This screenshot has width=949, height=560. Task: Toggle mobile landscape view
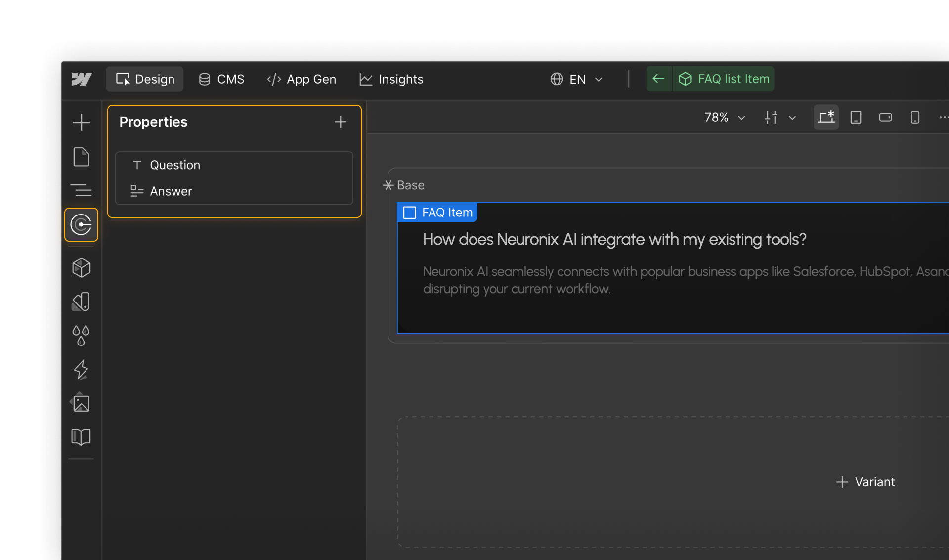(x=885, y=117)
